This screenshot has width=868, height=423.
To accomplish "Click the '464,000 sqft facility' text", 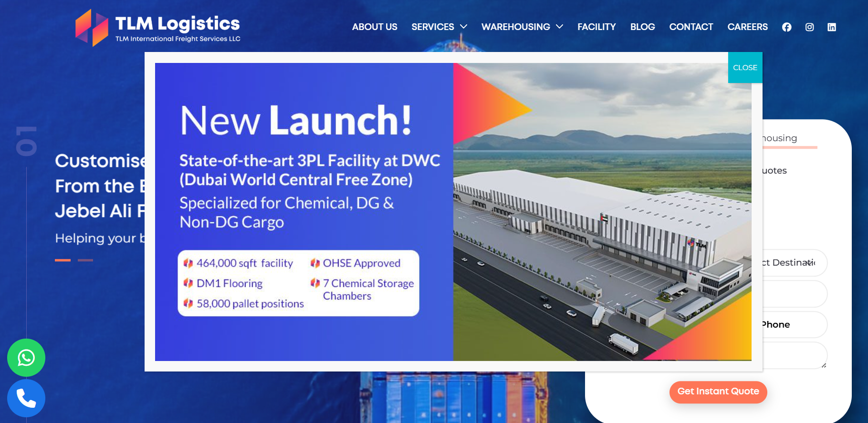I will (245, 263).
